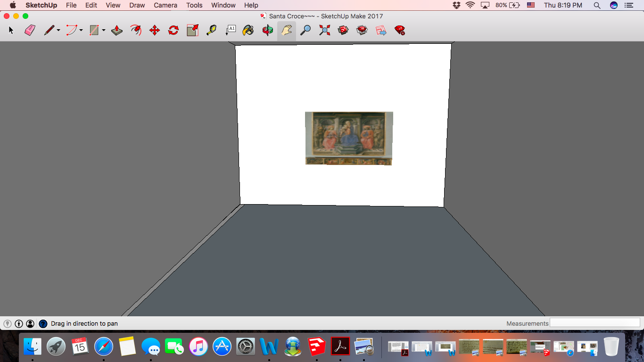Select the Rectangle shape tool
The image size is (644, 362).
pos(94,31)
